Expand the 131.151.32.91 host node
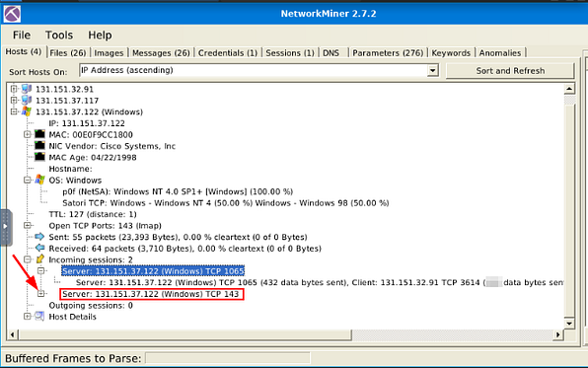The height and width of the screenshot is (368, 588). [14, 89]
